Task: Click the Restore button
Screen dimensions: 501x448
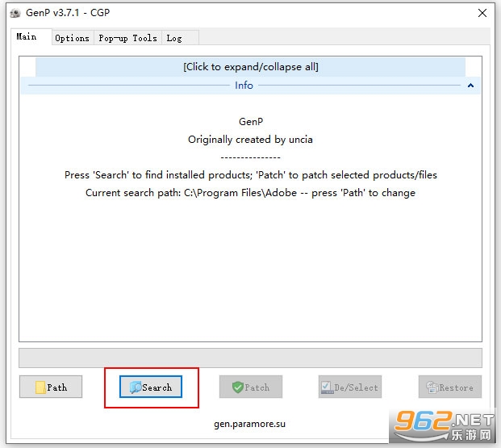Action: tap(450, 387)
